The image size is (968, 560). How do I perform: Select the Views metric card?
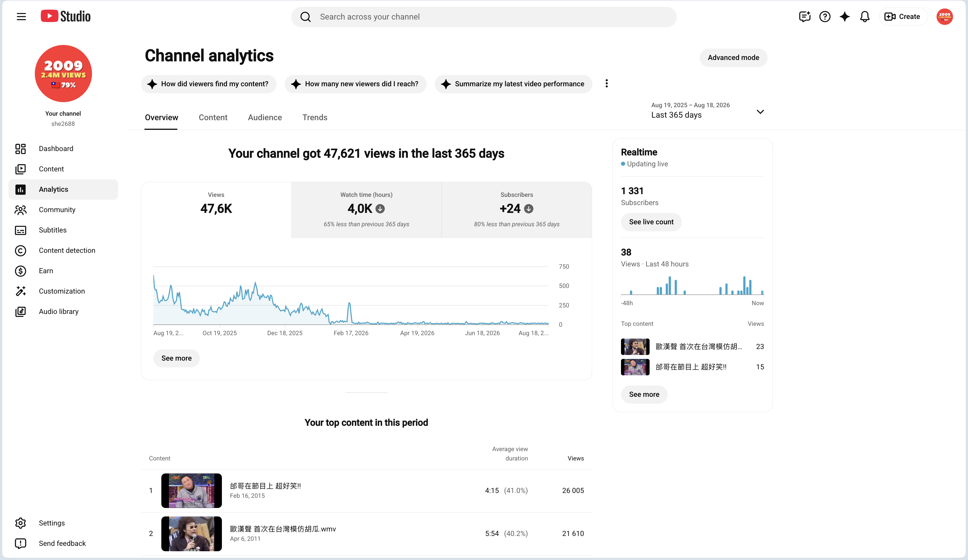[216, 210]
